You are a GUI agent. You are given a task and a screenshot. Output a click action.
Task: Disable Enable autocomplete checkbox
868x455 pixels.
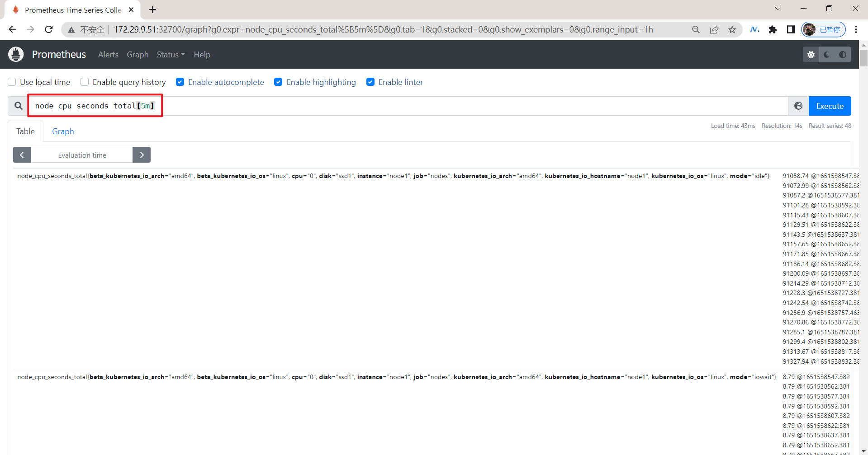[x=180, y=82]
